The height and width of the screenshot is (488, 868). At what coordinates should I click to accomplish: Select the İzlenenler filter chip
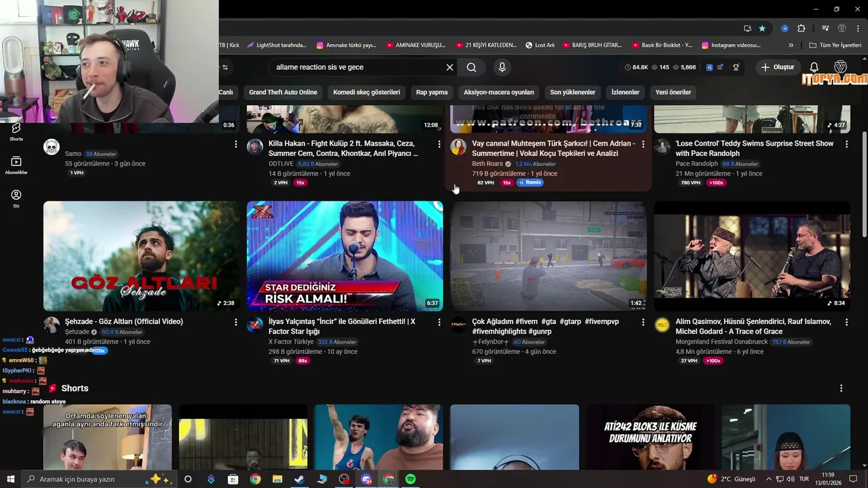[625, 92]
